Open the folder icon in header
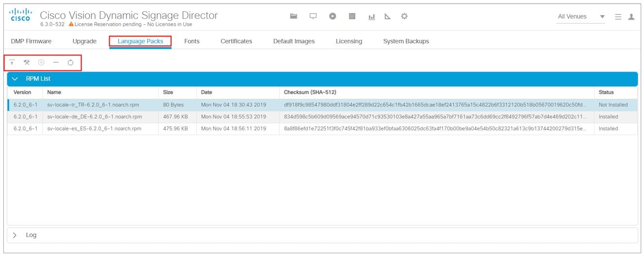This screenshot has height=258, width=644. point(294,16)
